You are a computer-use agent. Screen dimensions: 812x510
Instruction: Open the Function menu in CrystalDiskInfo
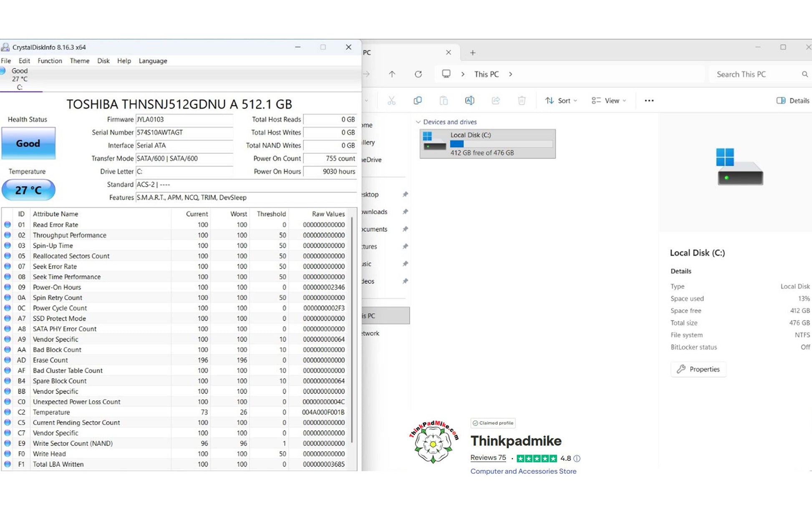click(50, 61)
